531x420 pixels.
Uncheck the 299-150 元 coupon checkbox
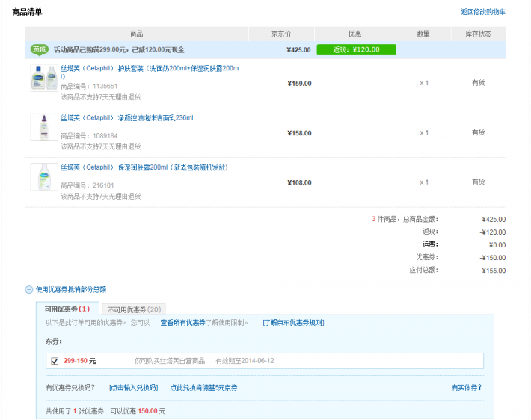54,361
